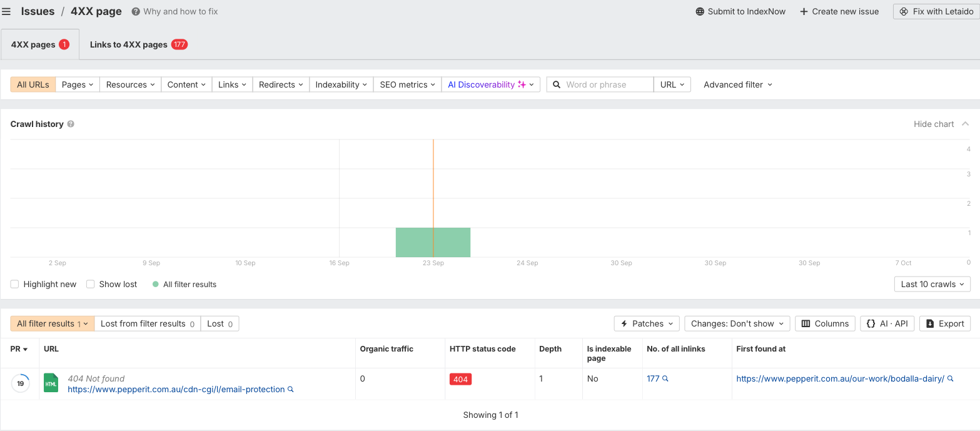Click the URL column header
980x431 pixels.
point(51,349)
